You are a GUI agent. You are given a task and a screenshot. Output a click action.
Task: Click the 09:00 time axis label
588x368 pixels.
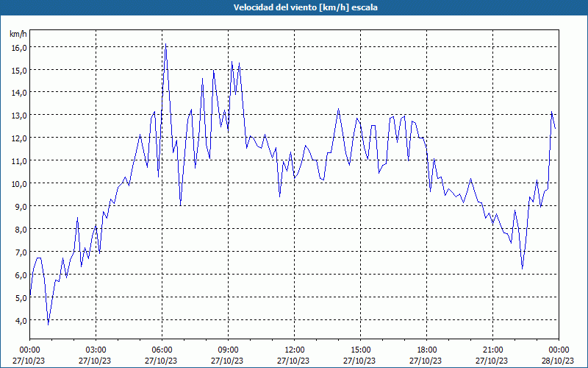(228, 350)
